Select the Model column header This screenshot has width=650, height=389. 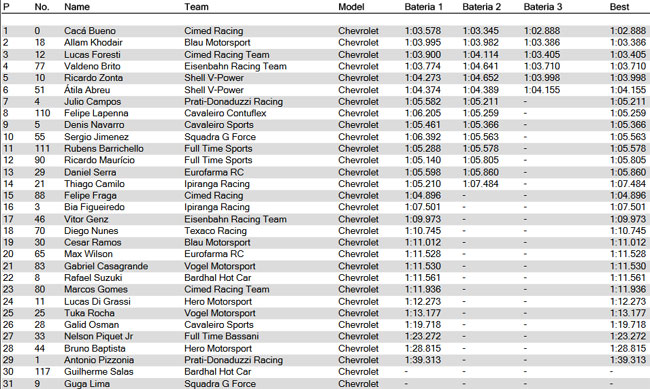tap(351, 7)
